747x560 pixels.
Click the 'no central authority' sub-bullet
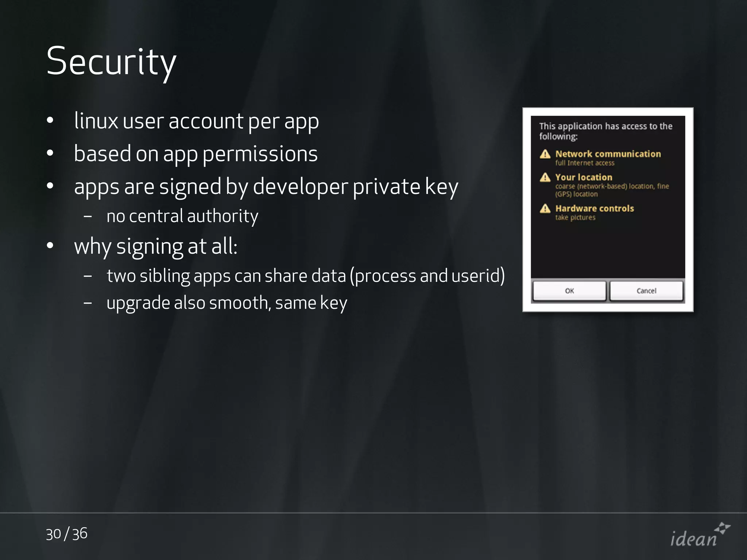point(182,216)
